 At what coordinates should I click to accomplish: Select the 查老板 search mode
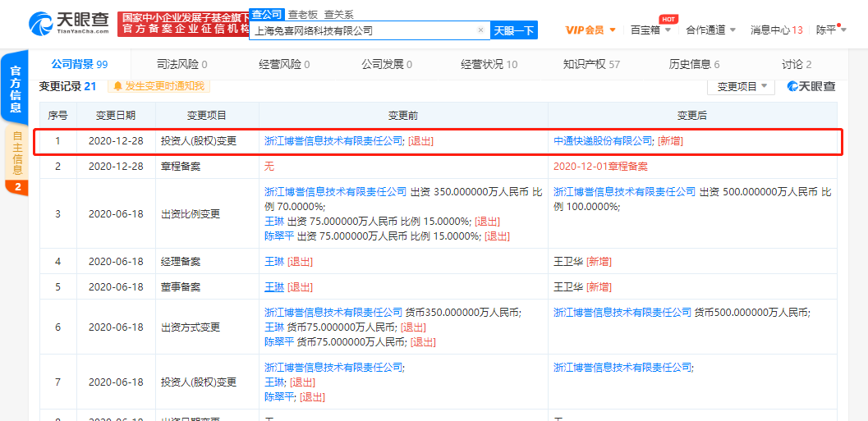(x=301, y=14)
